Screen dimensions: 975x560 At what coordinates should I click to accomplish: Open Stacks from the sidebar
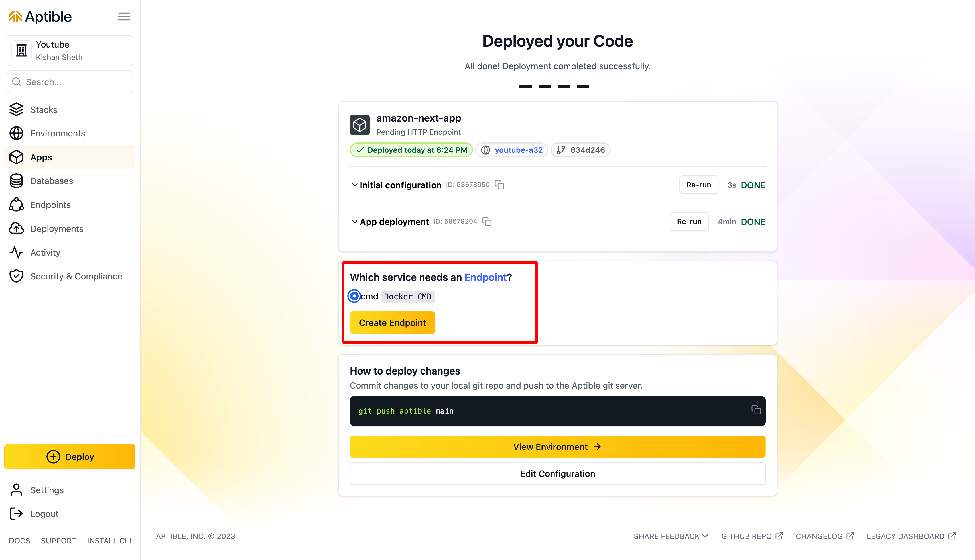[44, 110]
